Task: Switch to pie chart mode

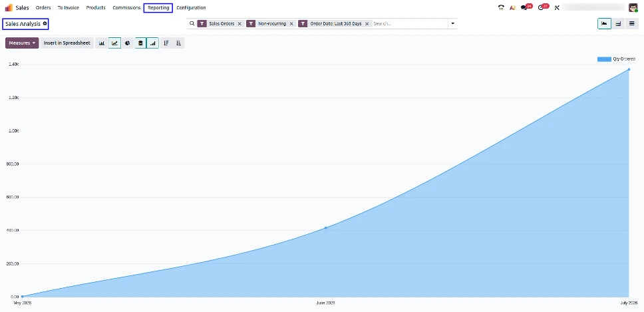Action: coord(128,43)
